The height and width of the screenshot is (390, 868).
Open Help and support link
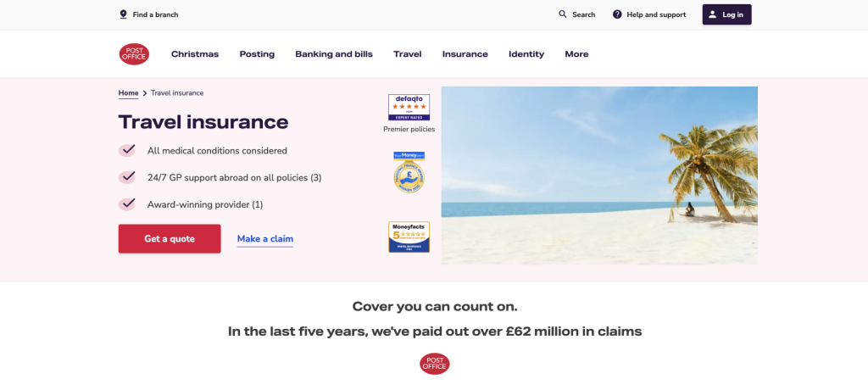coord(656,15)
